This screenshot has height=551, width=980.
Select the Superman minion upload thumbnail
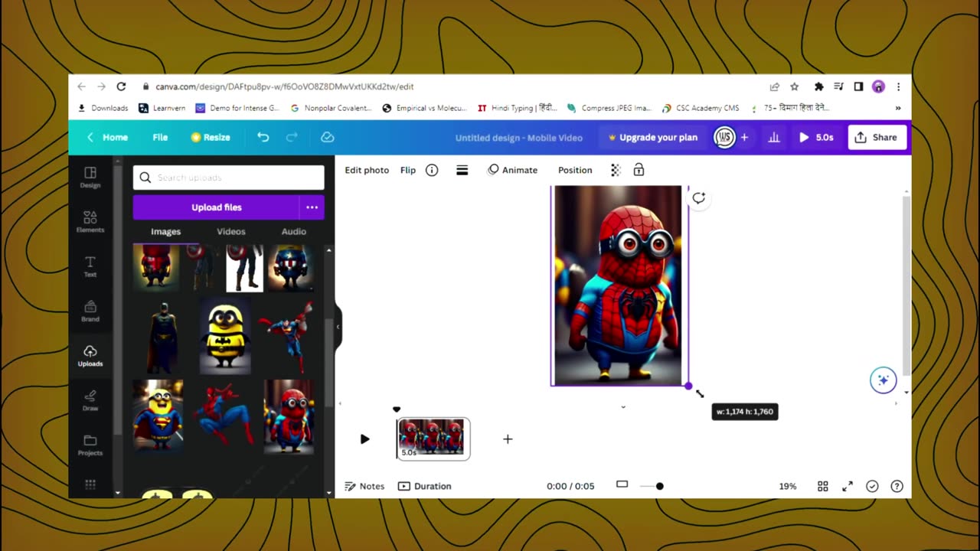(x=158, y=417)
